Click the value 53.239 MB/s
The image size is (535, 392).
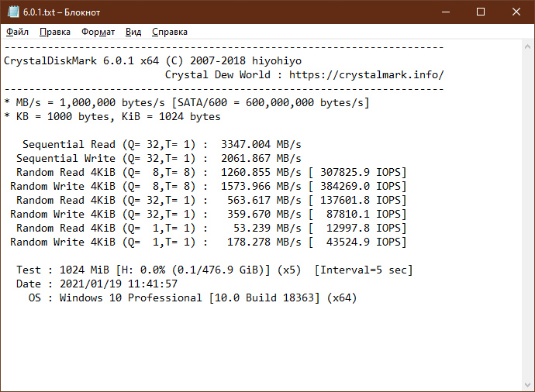click(x=267, y=228)
